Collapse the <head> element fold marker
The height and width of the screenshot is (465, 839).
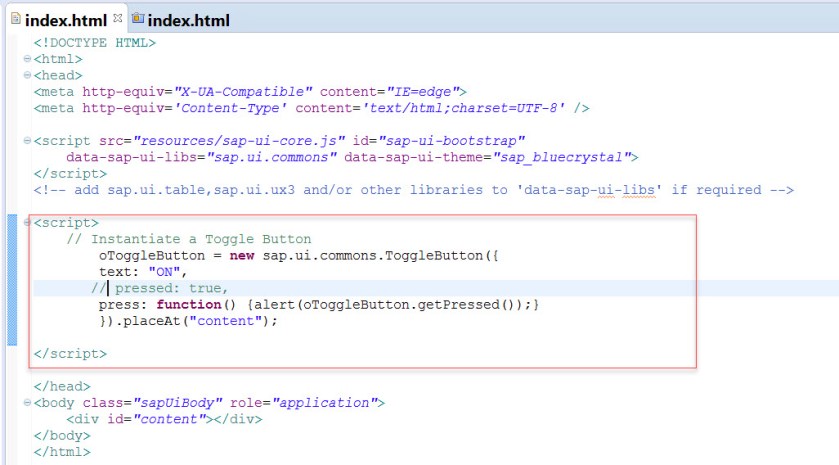[27, 75]
